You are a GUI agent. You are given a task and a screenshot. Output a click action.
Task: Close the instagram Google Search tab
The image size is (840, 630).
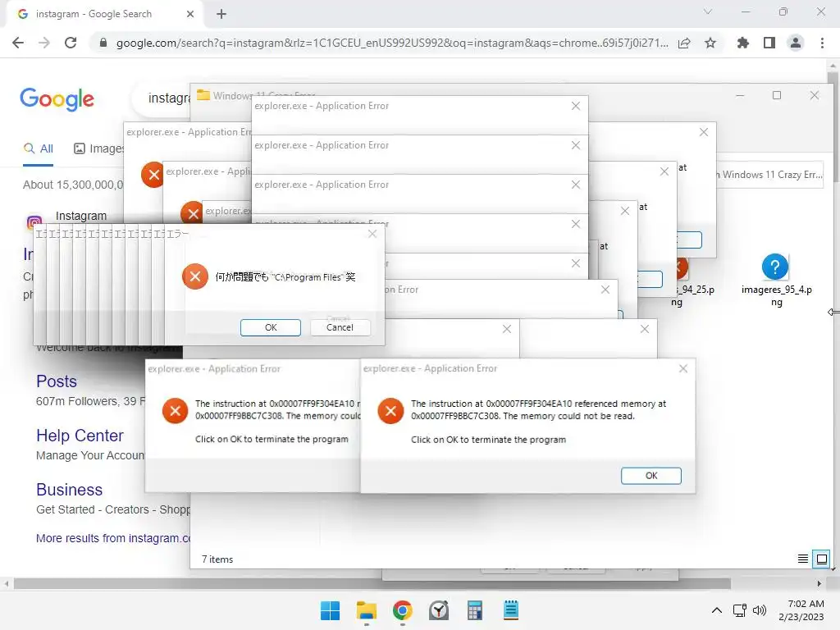(x=190, y=14)
